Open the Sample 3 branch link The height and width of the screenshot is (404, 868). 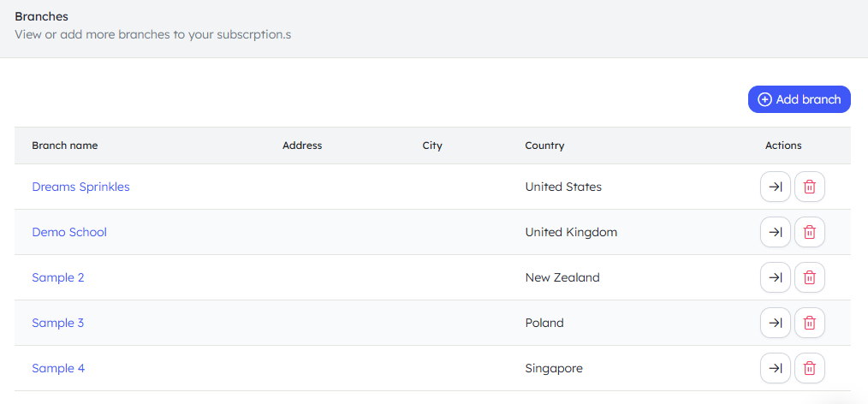tap(58, 323)
